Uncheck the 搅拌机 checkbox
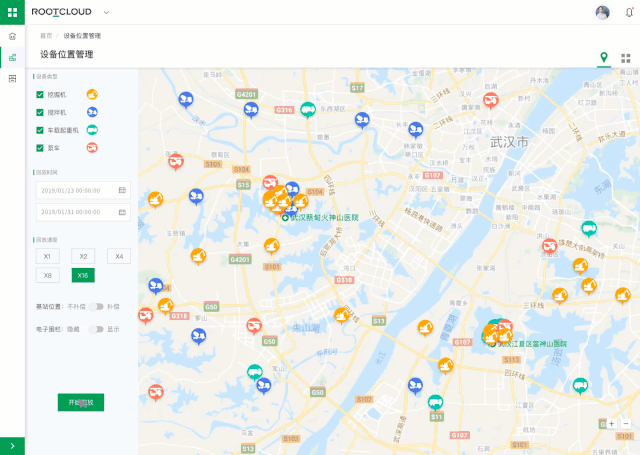The height and width of the screenshot is (455, 640). click(x=39, y=112)
